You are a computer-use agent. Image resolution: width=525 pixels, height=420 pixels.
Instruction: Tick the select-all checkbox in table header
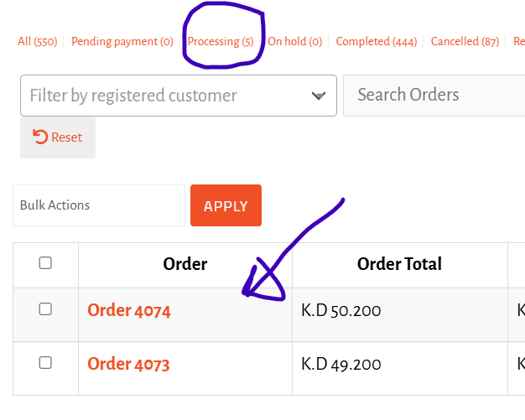(x=45, y=263)
